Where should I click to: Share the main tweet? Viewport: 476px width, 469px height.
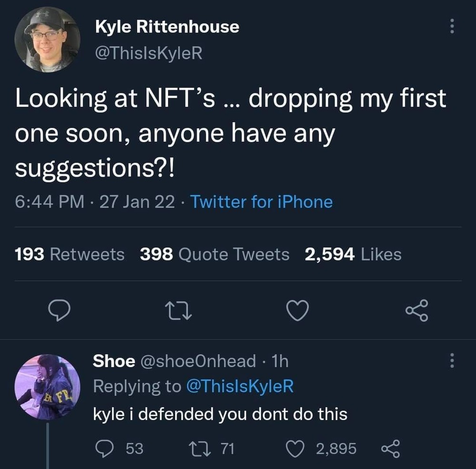click(x=417, y=310)
